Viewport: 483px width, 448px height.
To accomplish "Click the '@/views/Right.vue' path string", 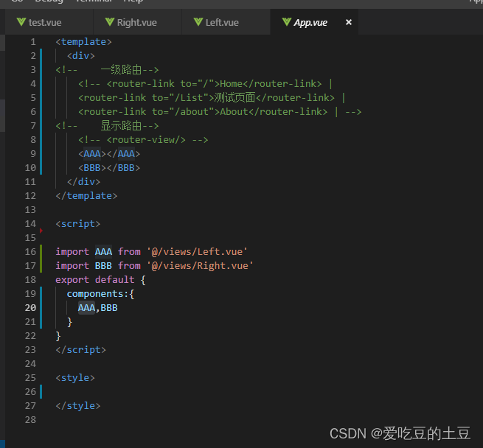I will pyautogui.click(x=200, y=266).
